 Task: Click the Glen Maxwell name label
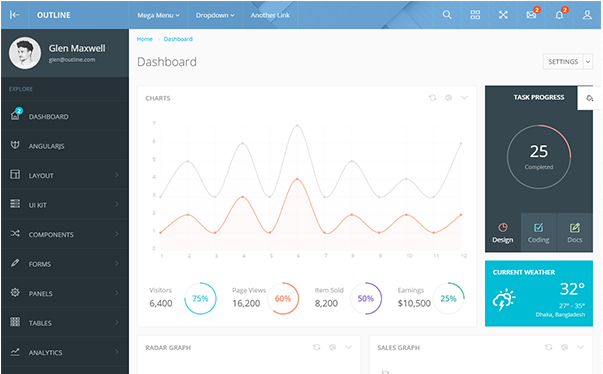click(x=77, y=48)
